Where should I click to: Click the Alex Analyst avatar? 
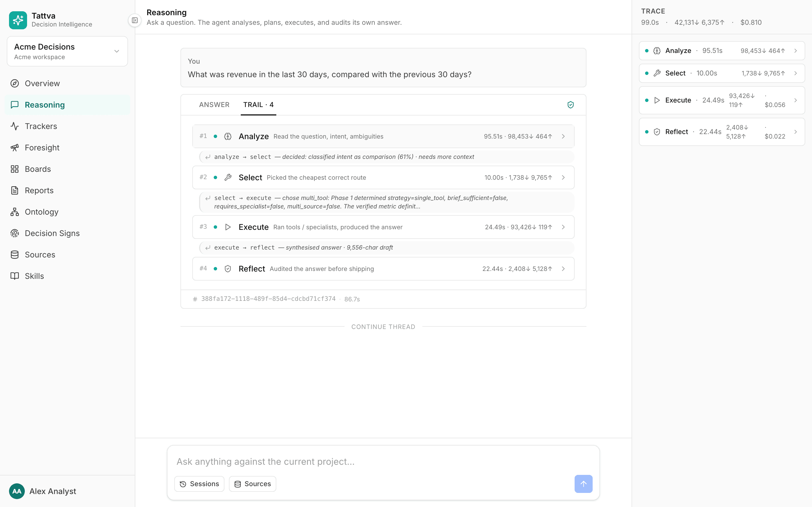[17, 491]
